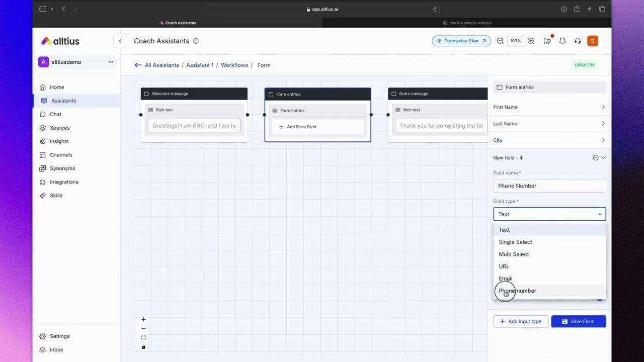Click the announcements megaphone icon

547,41
